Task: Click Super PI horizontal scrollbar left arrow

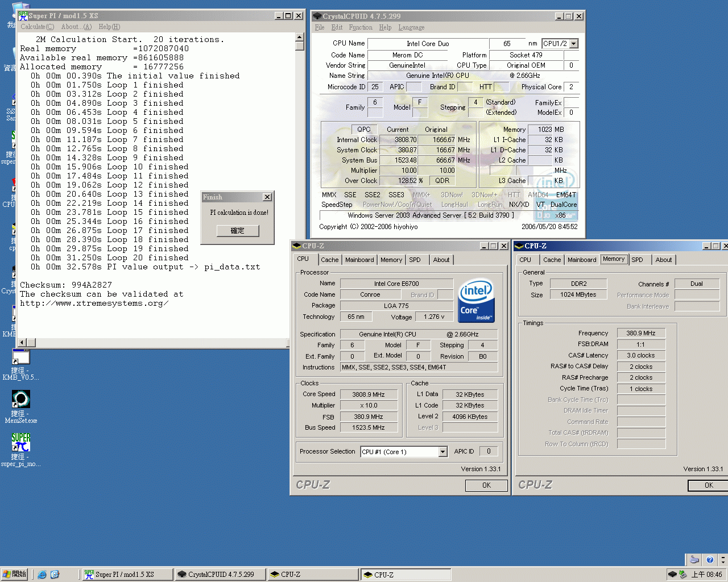Action: point(22,342)
